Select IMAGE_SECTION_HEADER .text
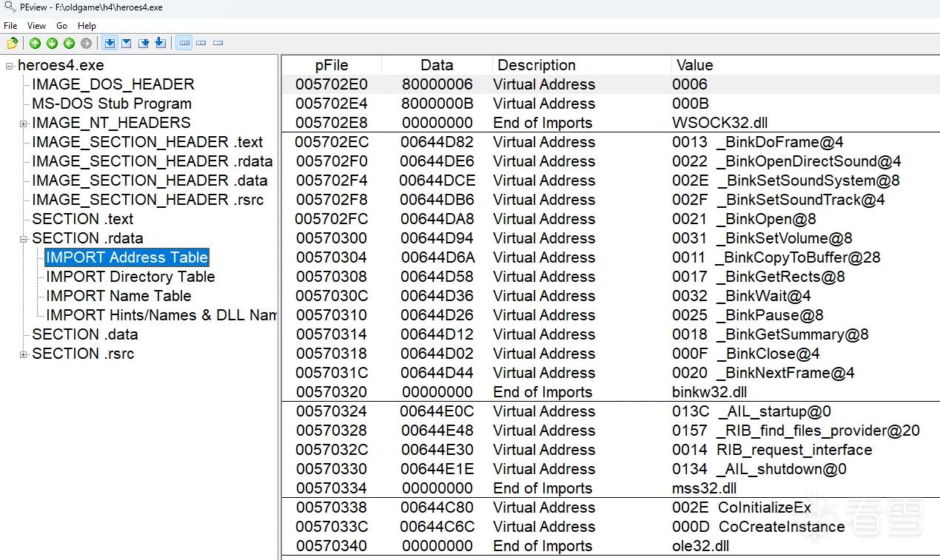The width and height of the screenshot is (940, 560). 147,142
